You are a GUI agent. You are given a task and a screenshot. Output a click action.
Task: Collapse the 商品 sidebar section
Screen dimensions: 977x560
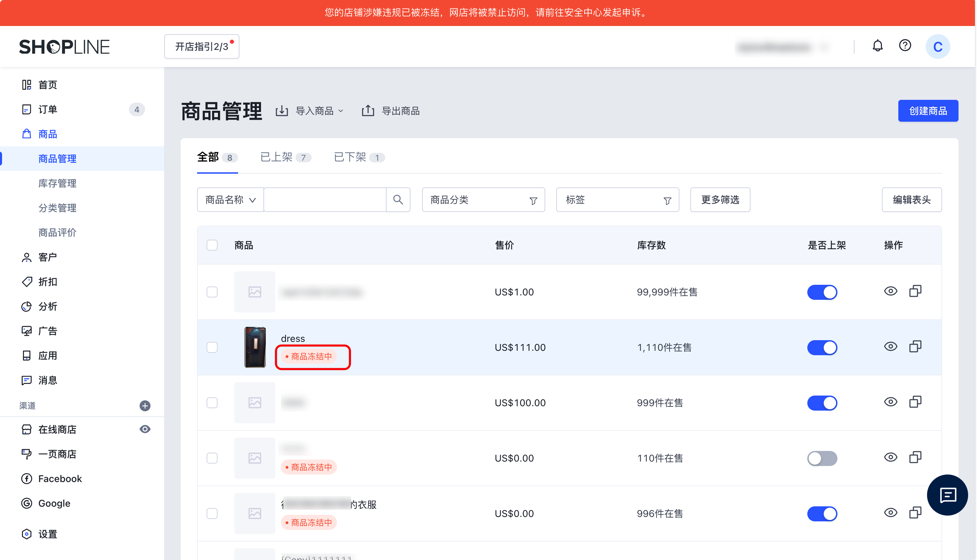82,134
